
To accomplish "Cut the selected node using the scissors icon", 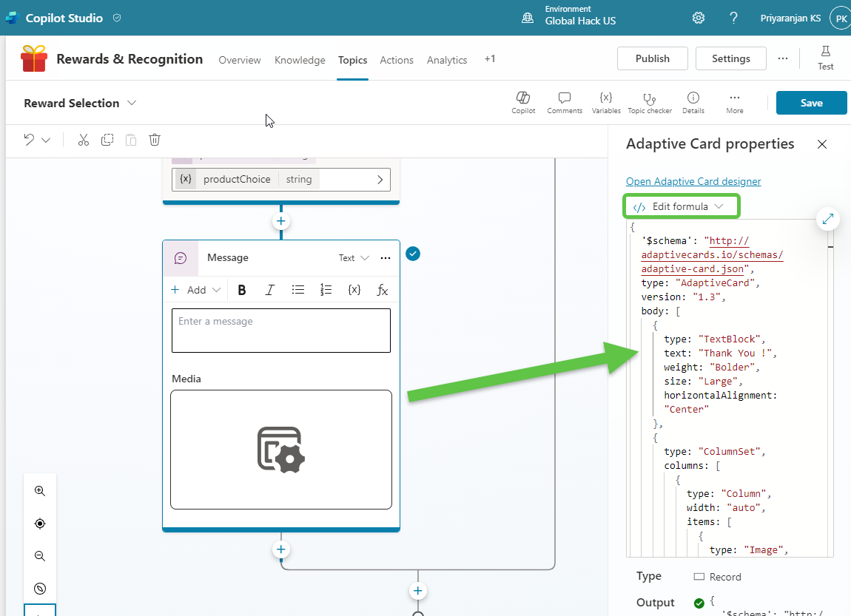I will 83,139.
